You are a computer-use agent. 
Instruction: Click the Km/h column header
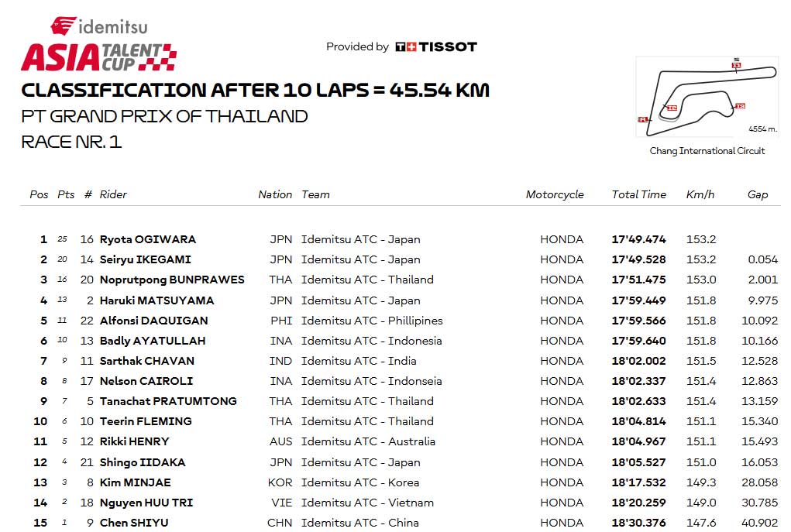700,194
